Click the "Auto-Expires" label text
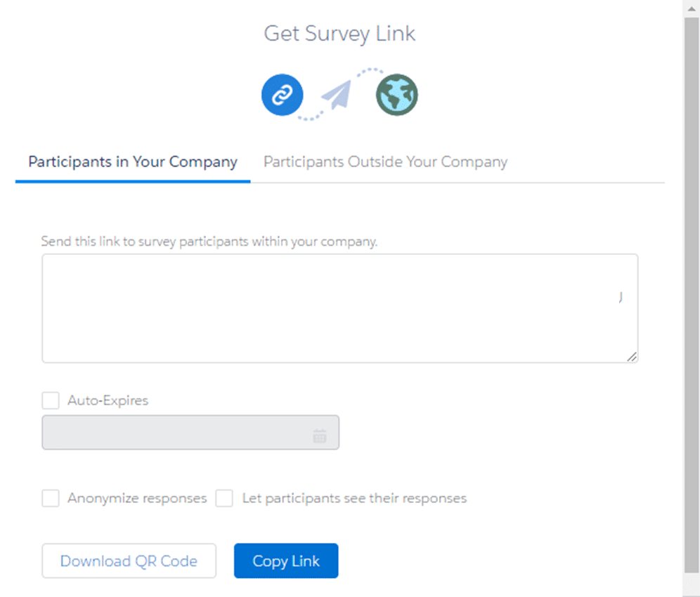 108,400
